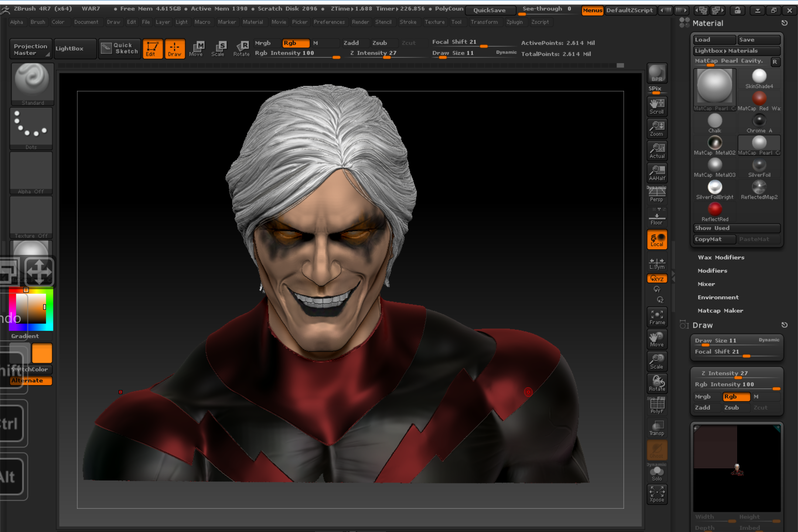The height and width of the screenshot is (532, 798).
Task: Click Load in Material palette
Action: tap(715, 40)
